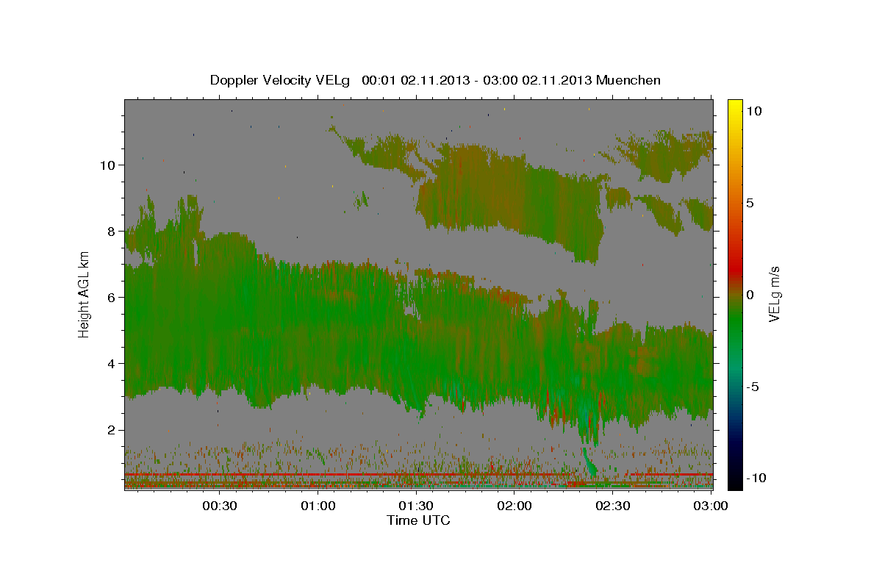Click the colorbar value 5
The width and height of the screenshot is (882, 588).
(x=750, y=203)
